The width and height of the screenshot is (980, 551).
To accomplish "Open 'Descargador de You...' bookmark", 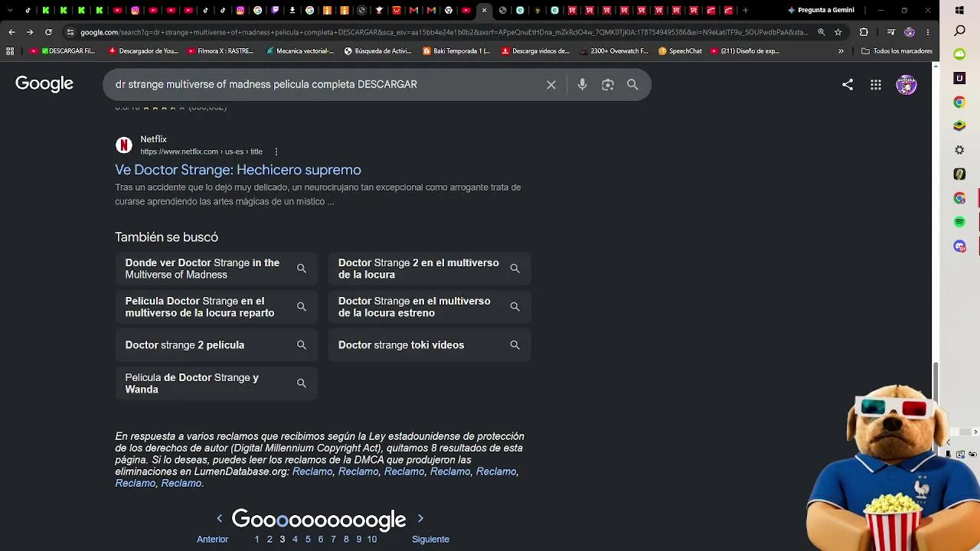I will [143, 51].
